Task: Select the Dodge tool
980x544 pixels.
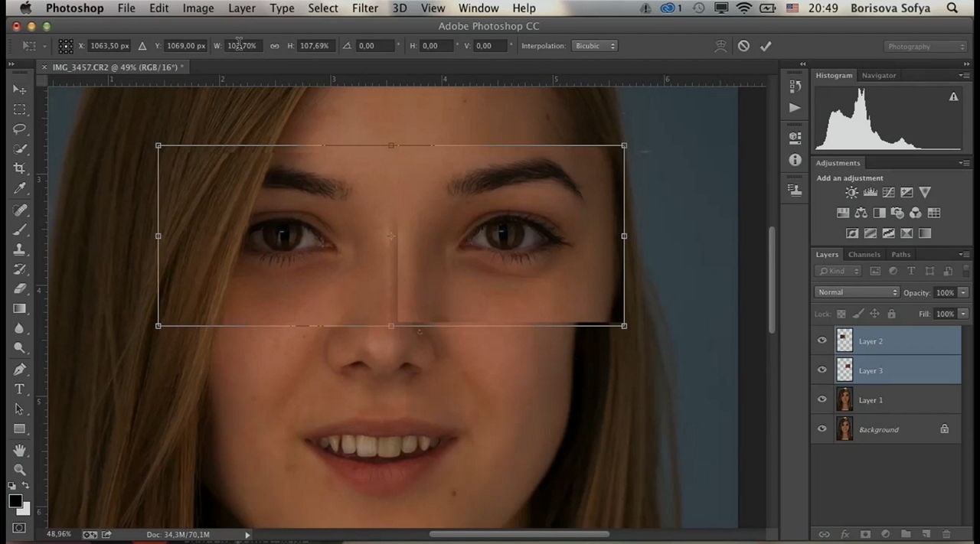Action: tap(20, 349)
